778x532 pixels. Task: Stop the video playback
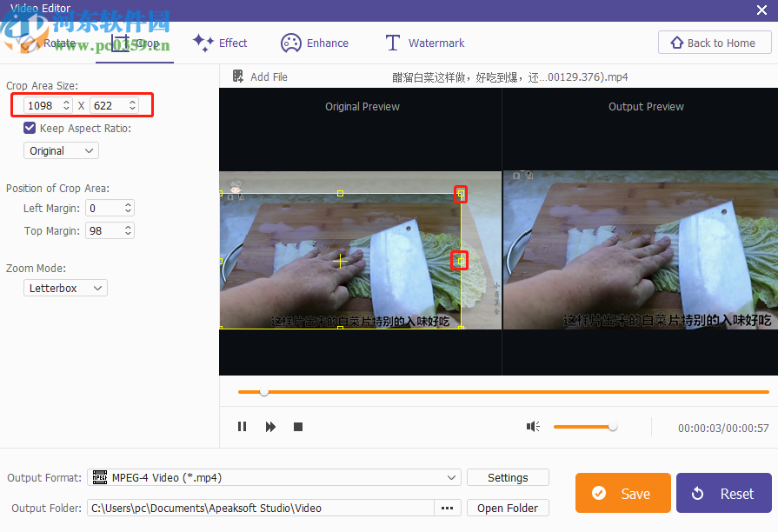(298, 426)
